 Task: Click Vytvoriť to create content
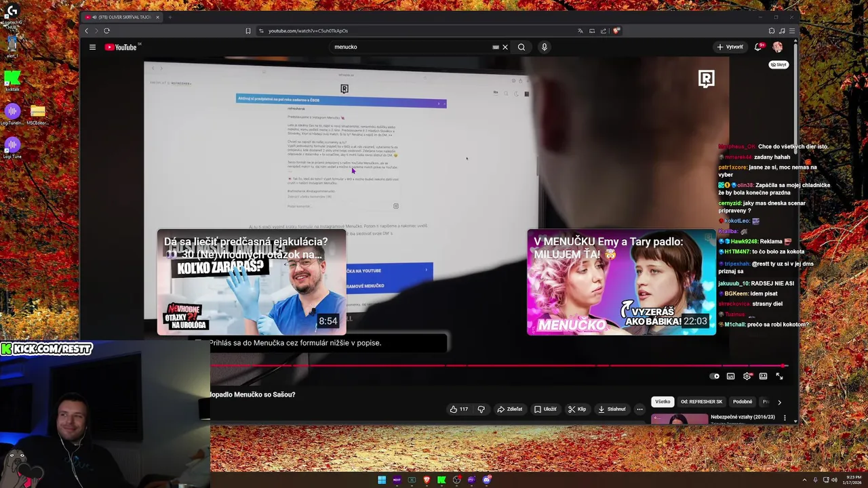pos(730,47)
